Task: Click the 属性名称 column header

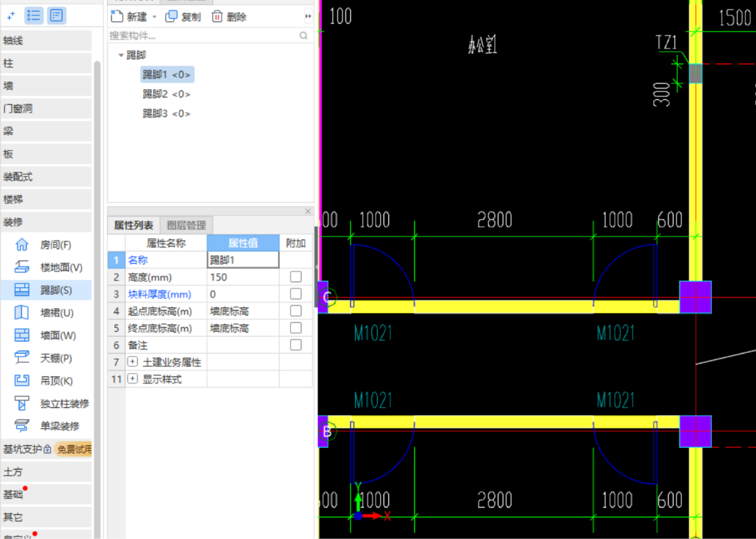Action: click(x=166, y=243)
